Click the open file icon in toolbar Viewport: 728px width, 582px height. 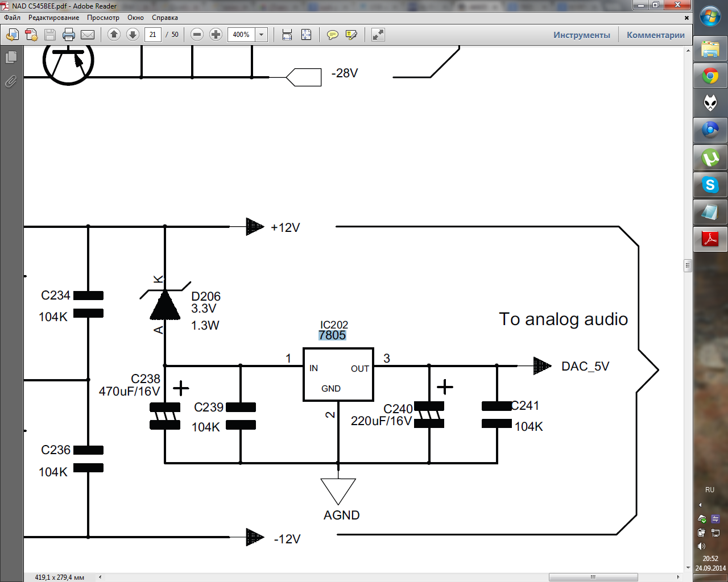click(x=12, y=35)
